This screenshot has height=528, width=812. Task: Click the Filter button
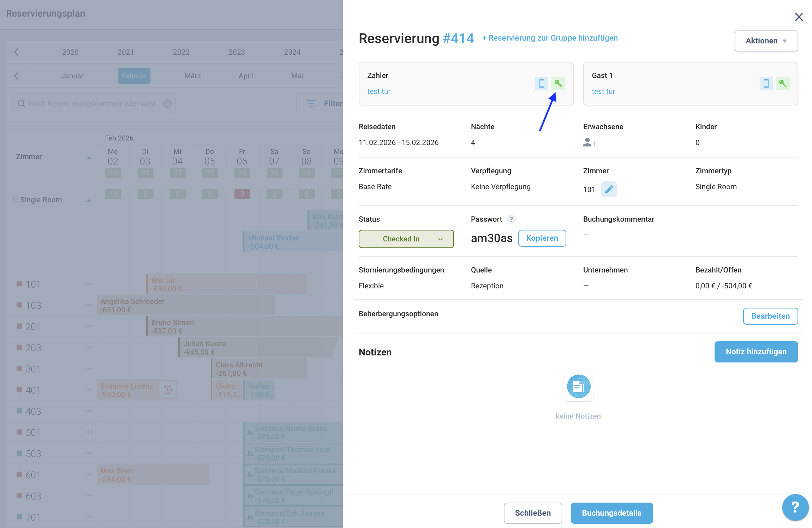320,103
